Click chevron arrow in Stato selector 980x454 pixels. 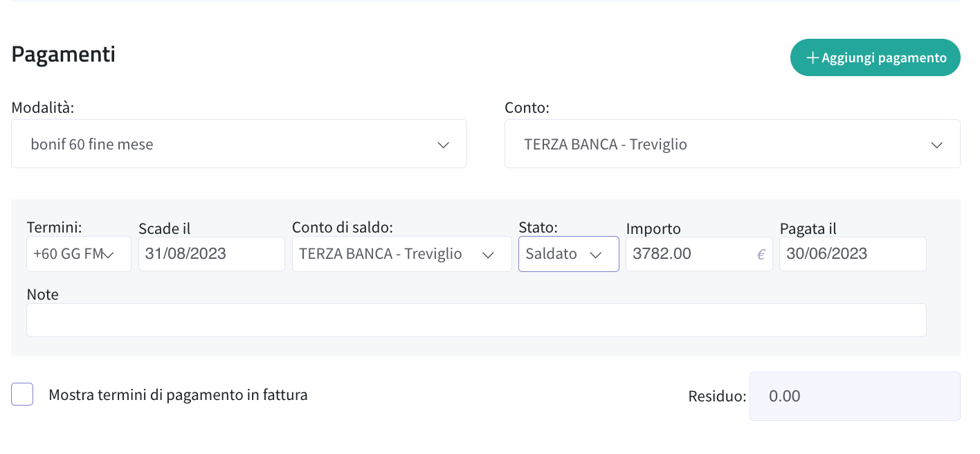(595, 255)
